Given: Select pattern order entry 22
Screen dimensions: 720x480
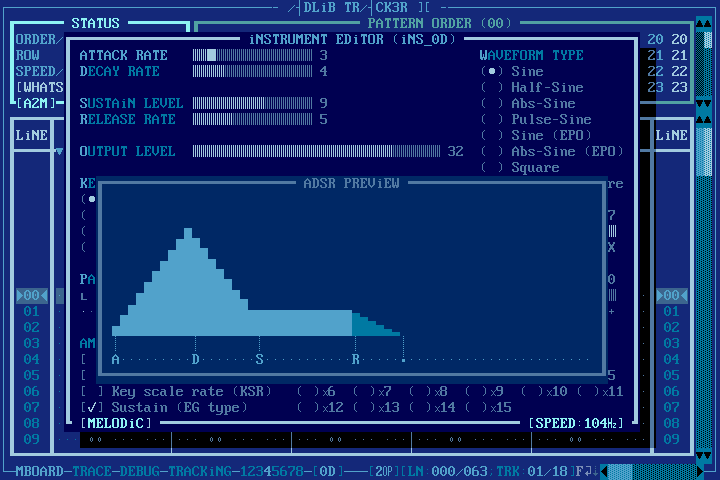Looking at the screenshot, I should point(667,71).
